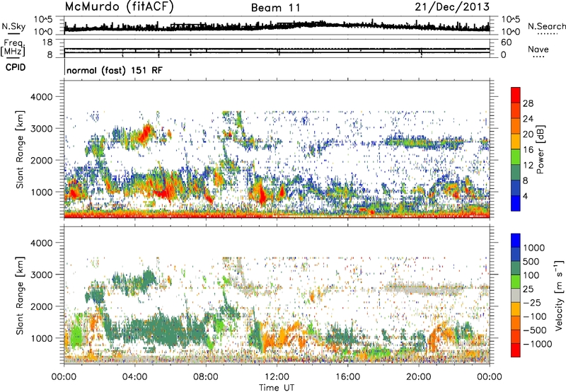Click the CPID label
Screen dimensions: 566x392
pyautogui.click(x=16, y=67)
